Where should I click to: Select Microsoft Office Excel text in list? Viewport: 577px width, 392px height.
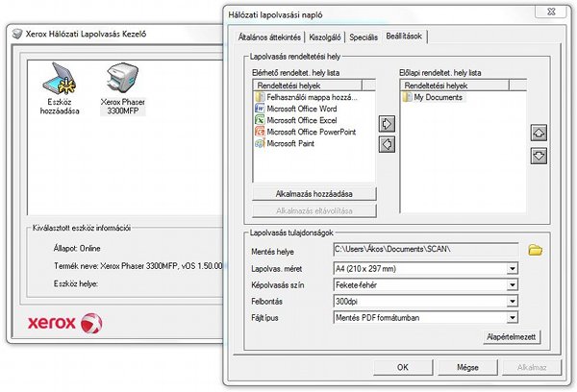point(302,120)
